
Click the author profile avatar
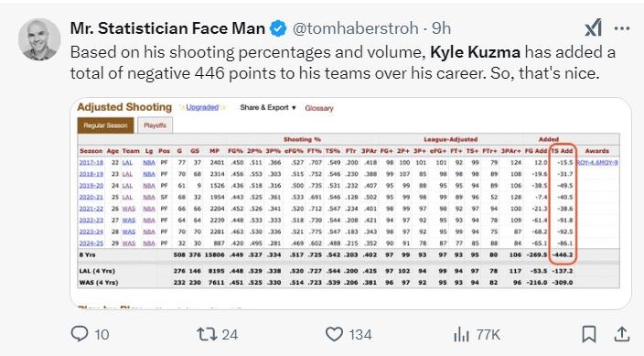39,39
